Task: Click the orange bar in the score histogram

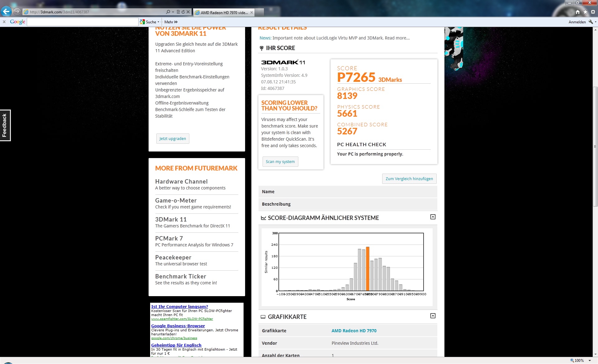Action: pos(368,269)
